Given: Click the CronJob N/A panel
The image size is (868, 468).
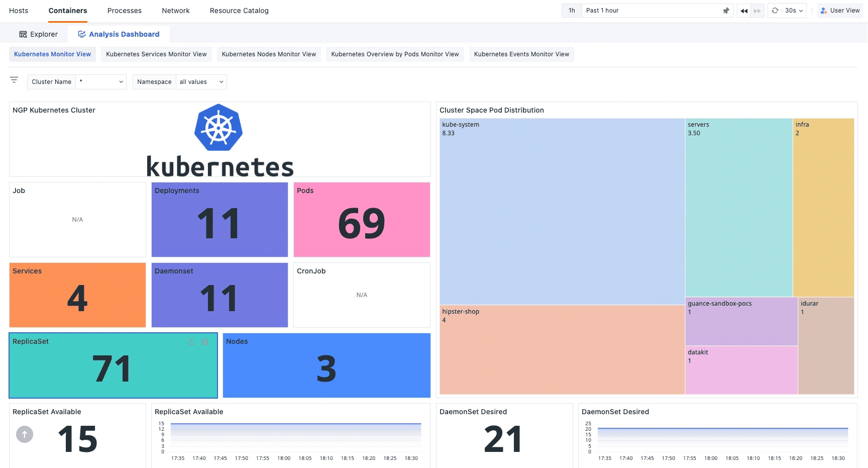Looking at the screenshot, I should pyautogui.click(x=362, y=295).
